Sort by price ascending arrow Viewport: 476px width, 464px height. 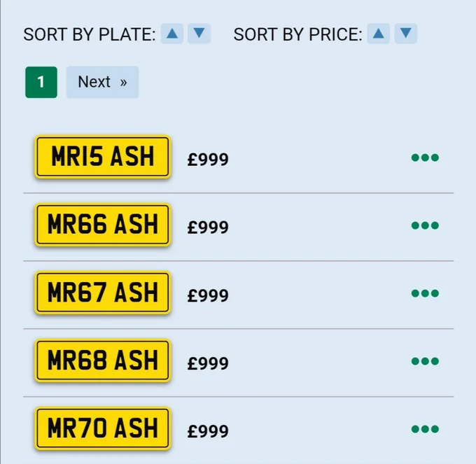coord(378,34)
